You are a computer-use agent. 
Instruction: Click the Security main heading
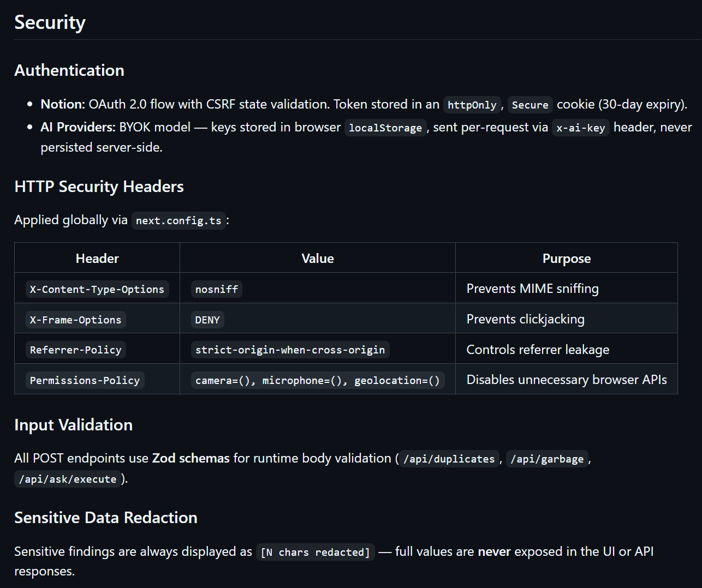[x=50, y=22]
